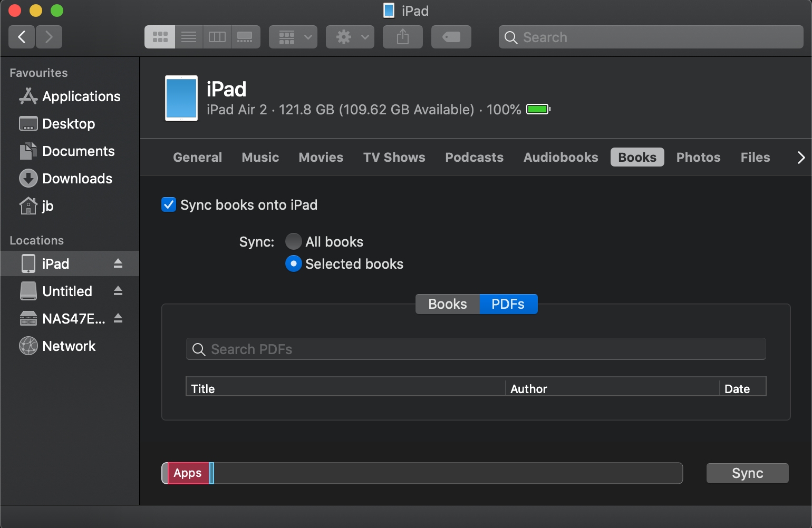
Task: Click the Edit Tags toolbar icon
Action: 451,37
